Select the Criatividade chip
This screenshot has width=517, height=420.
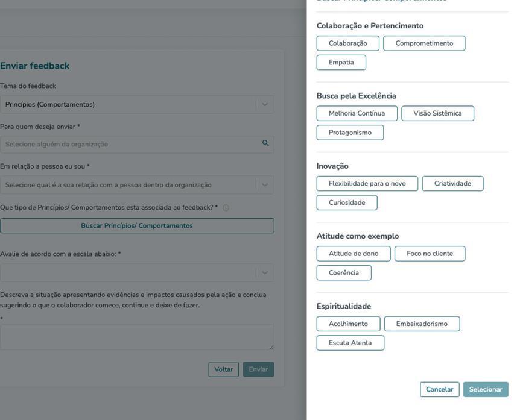452,184
